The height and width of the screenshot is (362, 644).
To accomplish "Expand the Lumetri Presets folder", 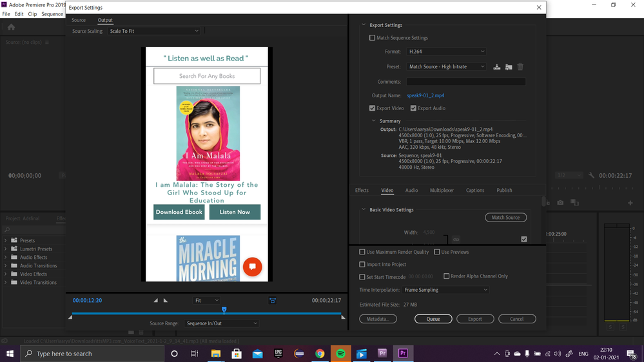I will click(x=5, y=249).
